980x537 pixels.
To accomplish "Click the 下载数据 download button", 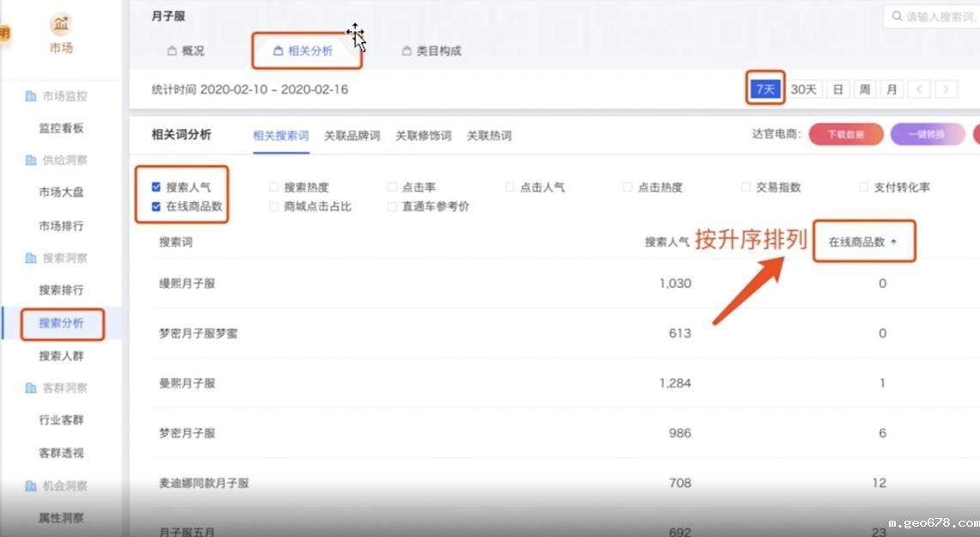I will coord(846,134).
